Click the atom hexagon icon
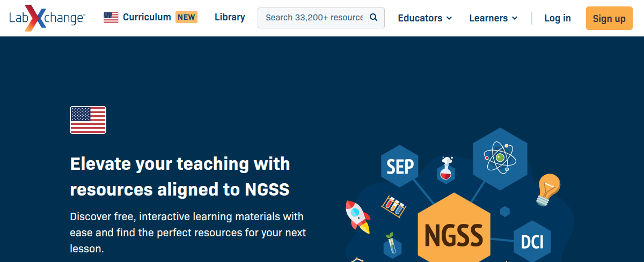 [x=500, y=159]
